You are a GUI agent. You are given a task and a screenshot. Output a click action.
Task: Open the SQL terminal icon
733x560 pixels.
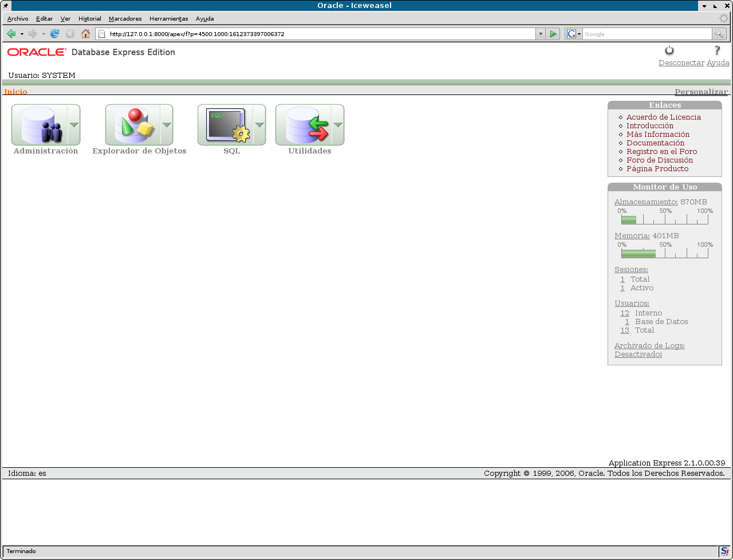[226, 125]
